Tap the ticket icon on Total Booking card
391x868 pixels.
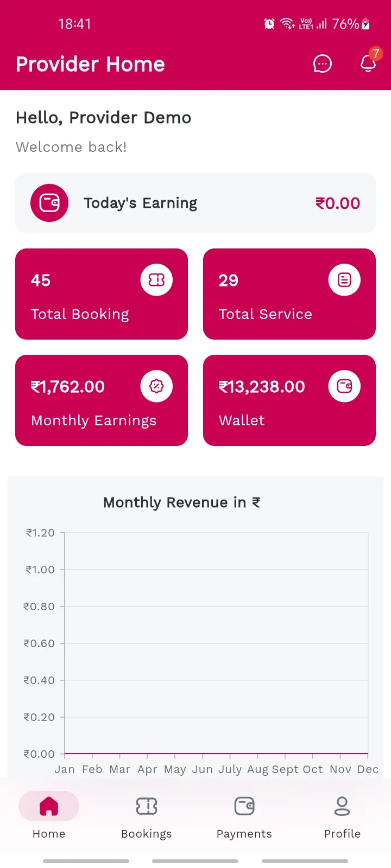(x=156, y=280)
